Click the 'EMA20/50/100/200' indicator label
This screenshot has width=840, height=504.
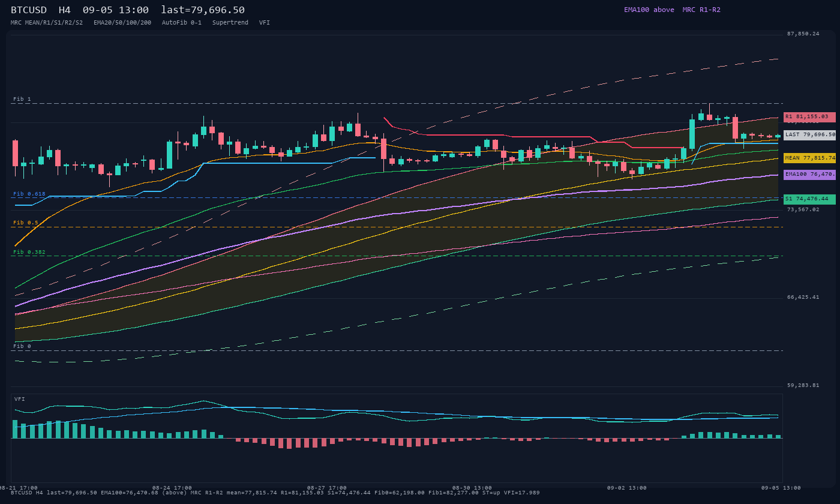click(x=122, y=23)
